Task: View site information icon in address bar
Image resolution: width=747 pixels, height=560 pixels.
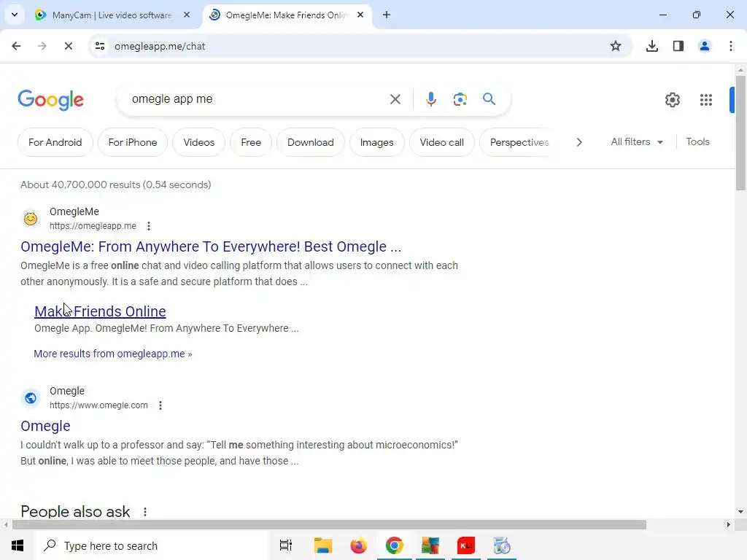Action: tap(100, 46)
